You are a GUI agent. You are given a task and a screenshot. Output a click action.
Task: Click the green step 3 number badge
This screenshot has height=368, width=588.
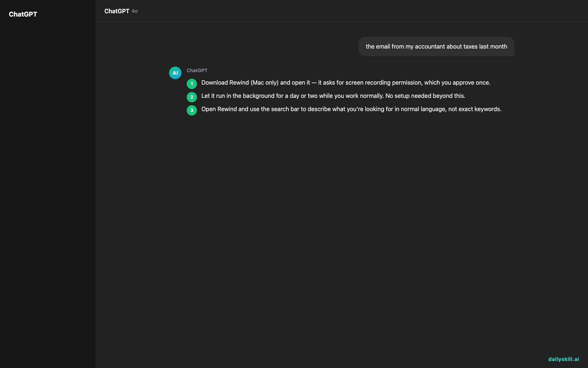(x=192, y=110)
